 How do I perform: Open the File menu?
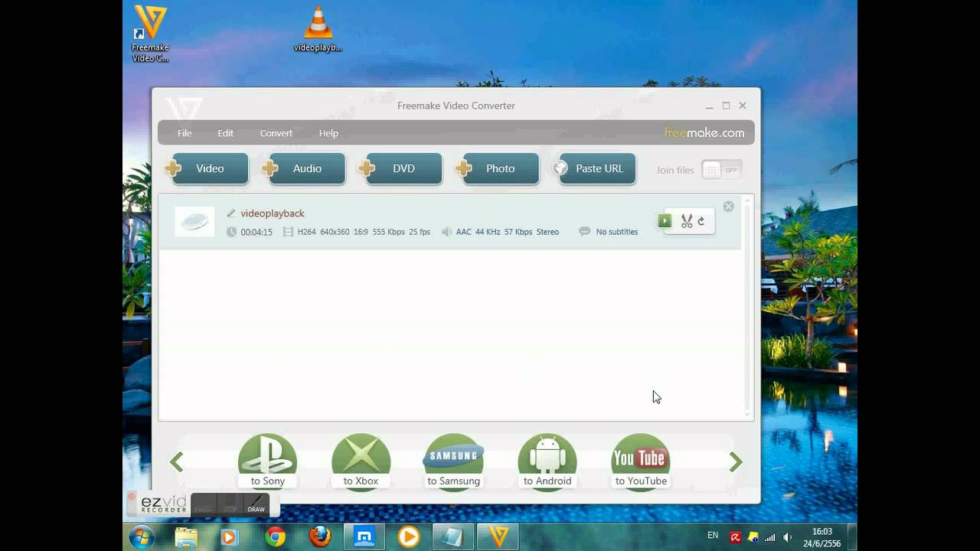coord(185,133)
